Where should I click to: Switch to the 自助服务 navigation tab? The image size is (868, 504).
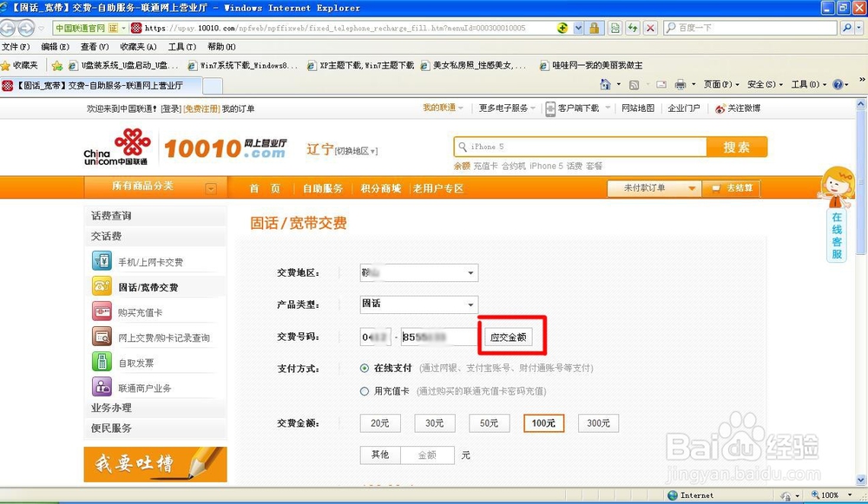[x=324, y=187]
